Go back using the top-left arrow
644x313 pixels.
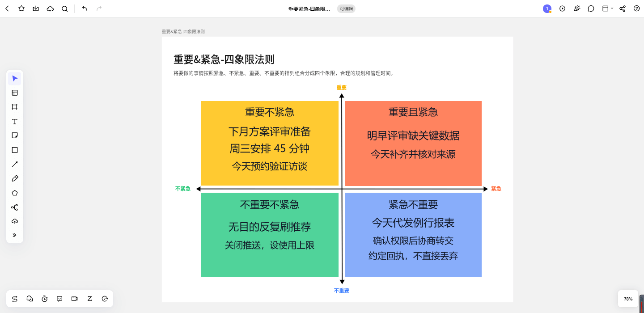[x=7, y=8]
